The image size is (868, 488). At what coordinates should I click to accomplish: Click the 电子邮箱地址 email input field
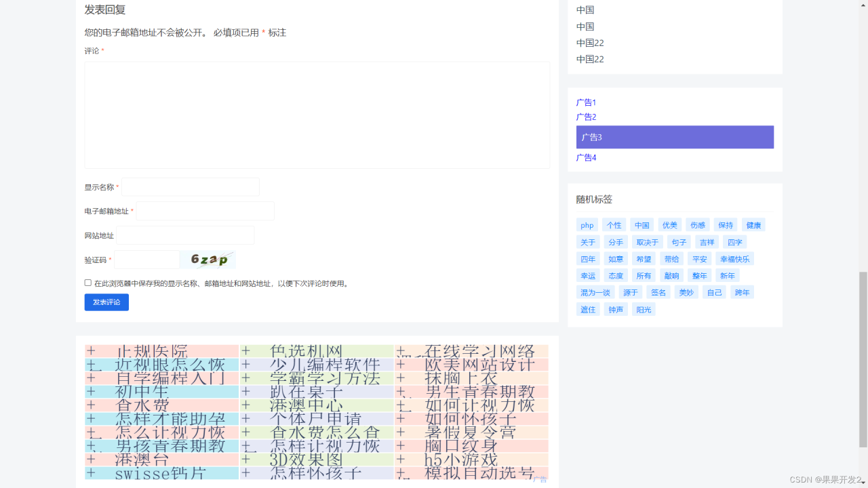pyautogui.click(x=205, y=211)
